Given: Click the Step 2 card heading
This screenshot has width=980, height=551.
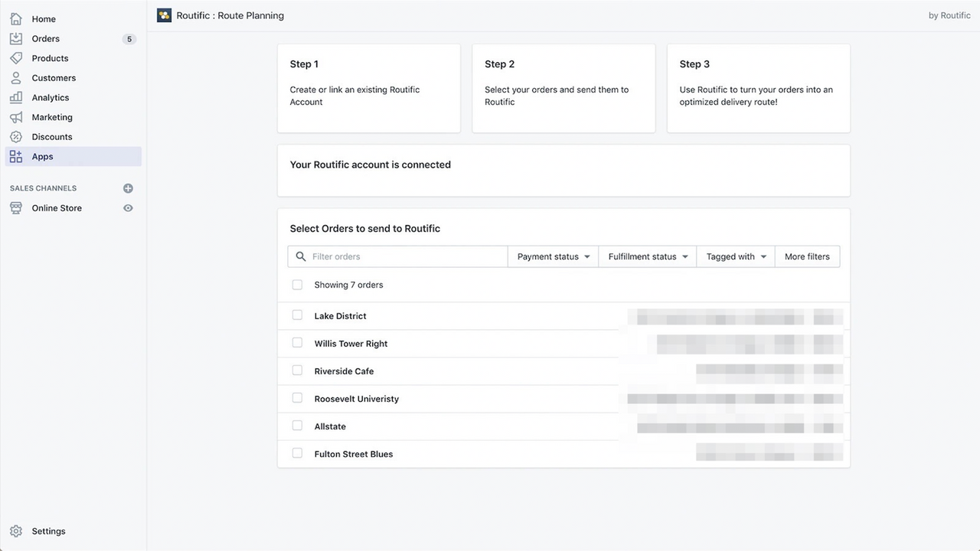Looking at the screenshot, I should [499, 64].
